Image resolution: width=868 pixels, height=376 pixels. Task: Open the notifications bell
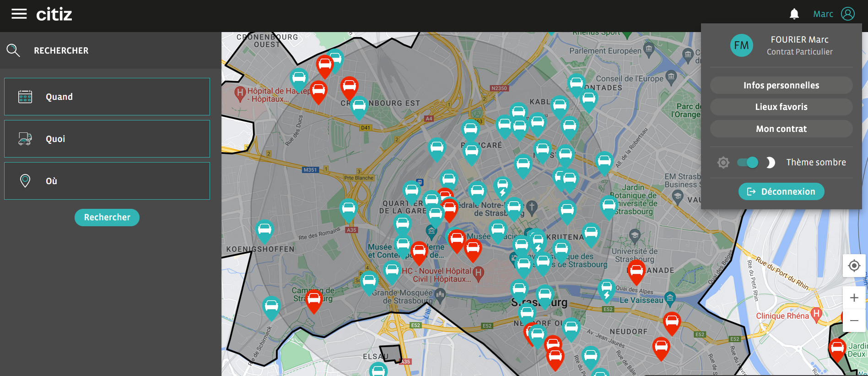(794, 14)
